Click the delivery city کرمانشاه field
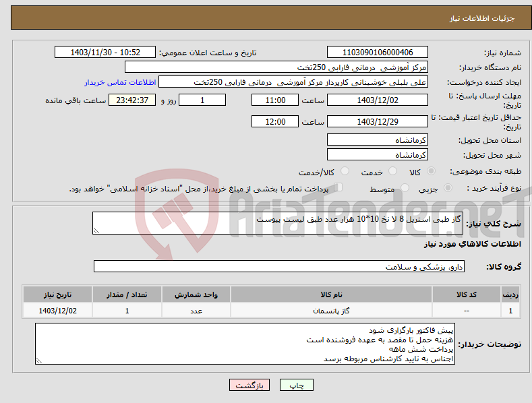The height and width of the screenshot is (403, 532). 378,155
